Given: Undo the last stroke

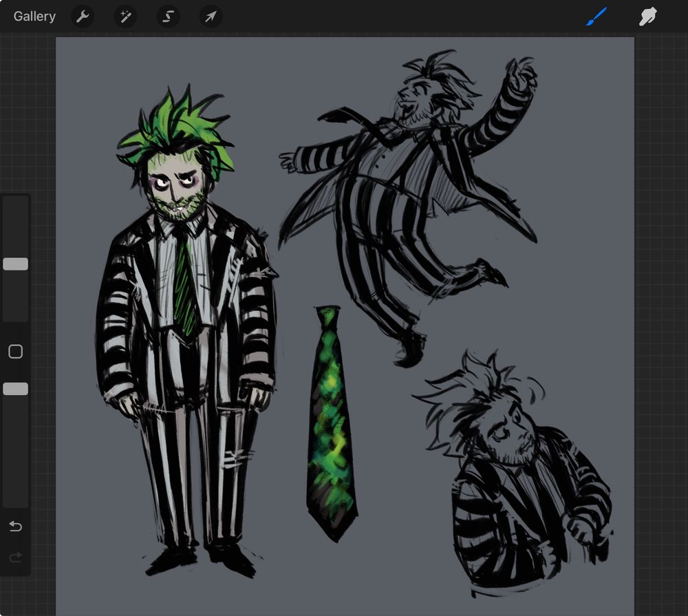Looking at the screenshot, I should (x=15, y=526).
